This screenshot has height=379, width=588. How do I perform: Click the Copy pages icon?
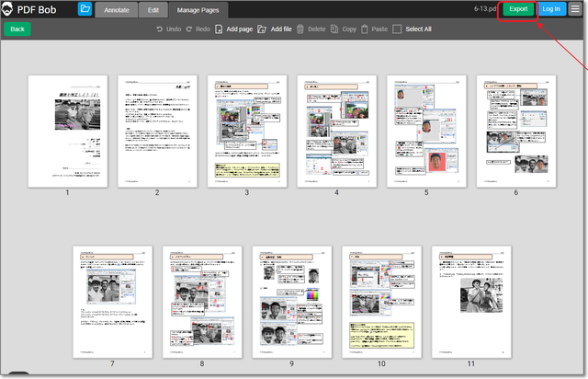coord(334,29)
